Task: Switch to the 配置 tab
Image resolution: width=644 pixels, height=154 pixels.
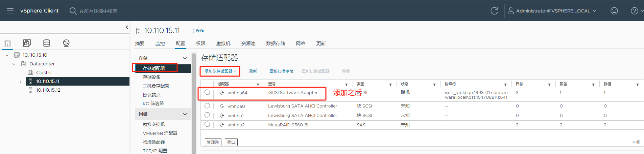Action: 180,43
